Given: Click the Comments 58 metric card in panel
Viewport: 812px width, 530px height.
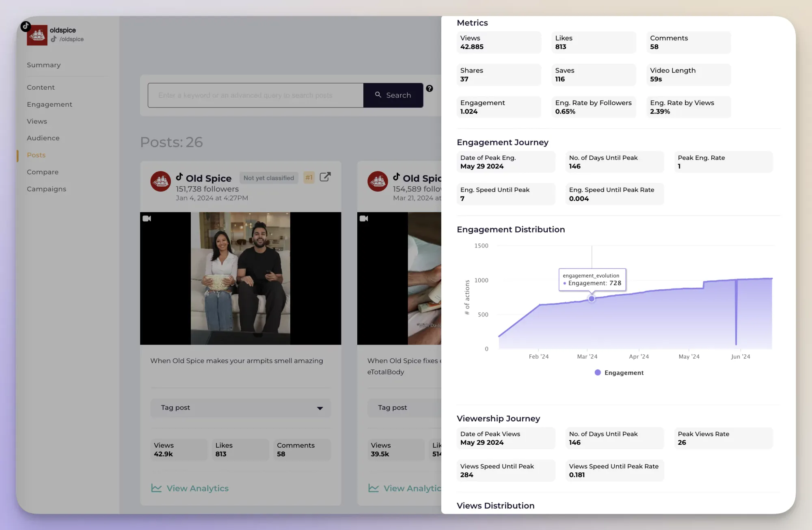Looking at the screenshot, I should tap(689, 42).
